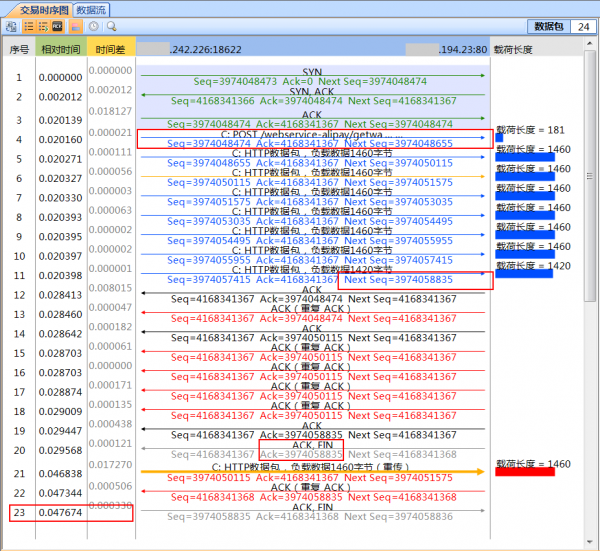This screenshot has height=551, width=600.
Task: Click the 载荷长度 column header
Action: click(513, 49)
